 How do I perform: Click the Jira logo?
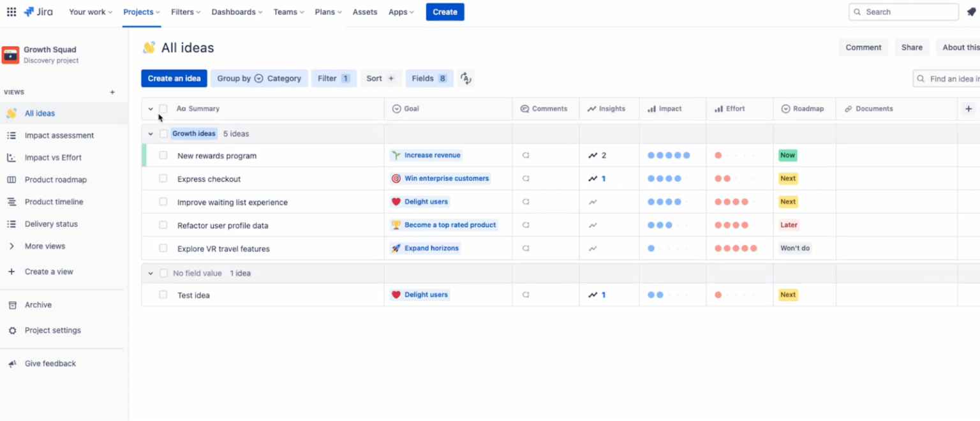(x=38, y=11)
